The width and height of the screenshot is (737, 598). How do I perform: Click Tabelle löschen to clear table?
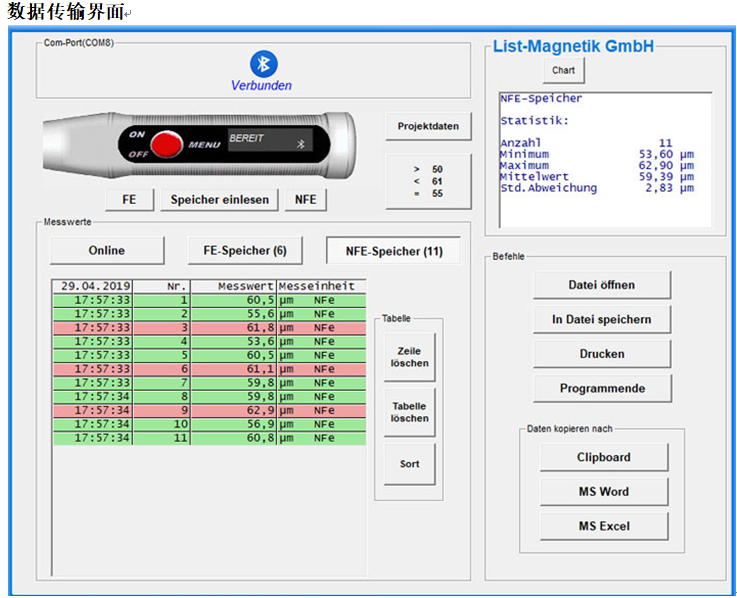[409, 412]
